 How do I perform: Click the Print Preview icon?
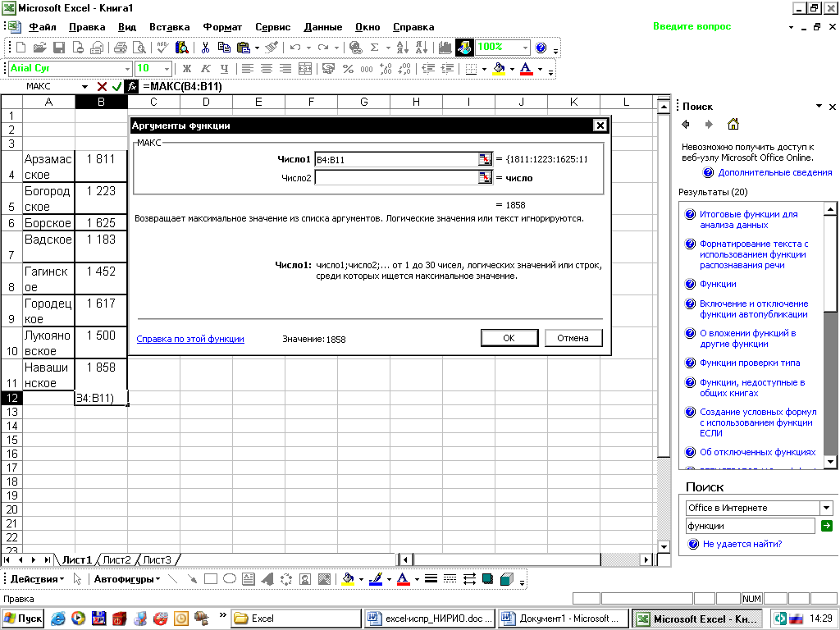[x=139, y=48]
